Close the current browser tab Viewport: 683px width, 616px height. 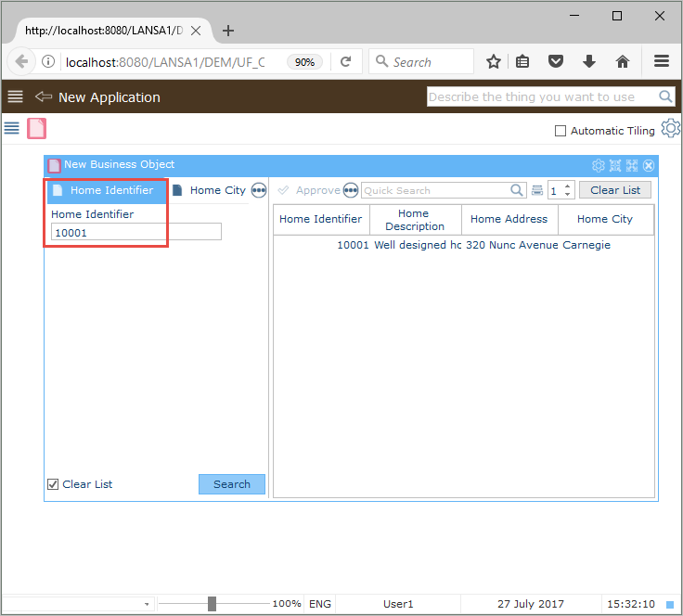[x=196, y=31]
